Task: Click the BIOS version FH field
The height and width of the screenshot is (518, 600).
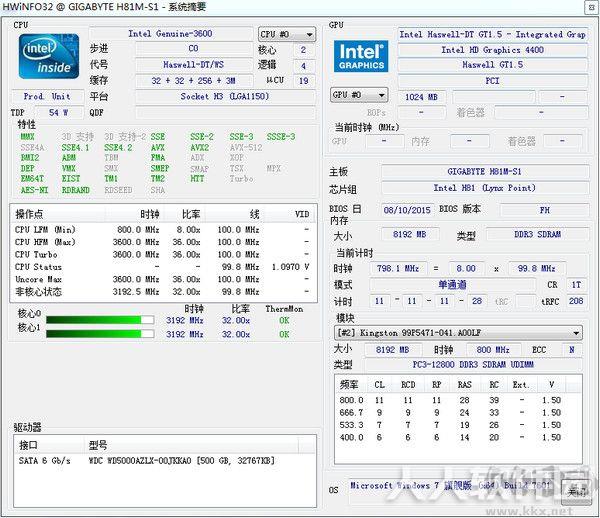Action: coord(545,210)
